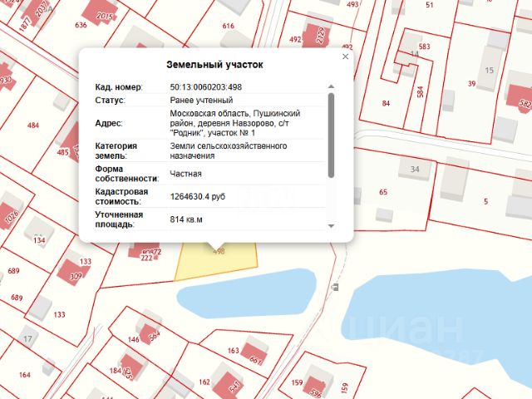
Task: Click area value 814 кв.м
Action: click(186, 219)
